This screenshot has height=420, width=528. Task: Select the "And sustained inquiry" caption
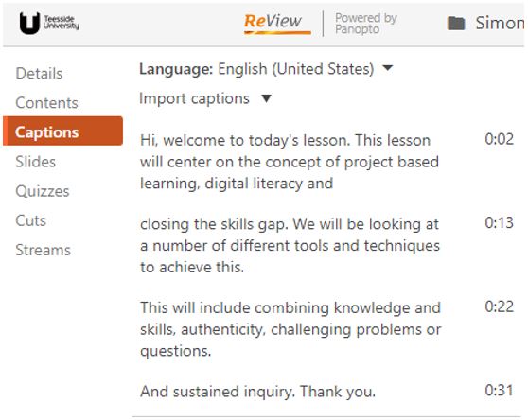258,392
